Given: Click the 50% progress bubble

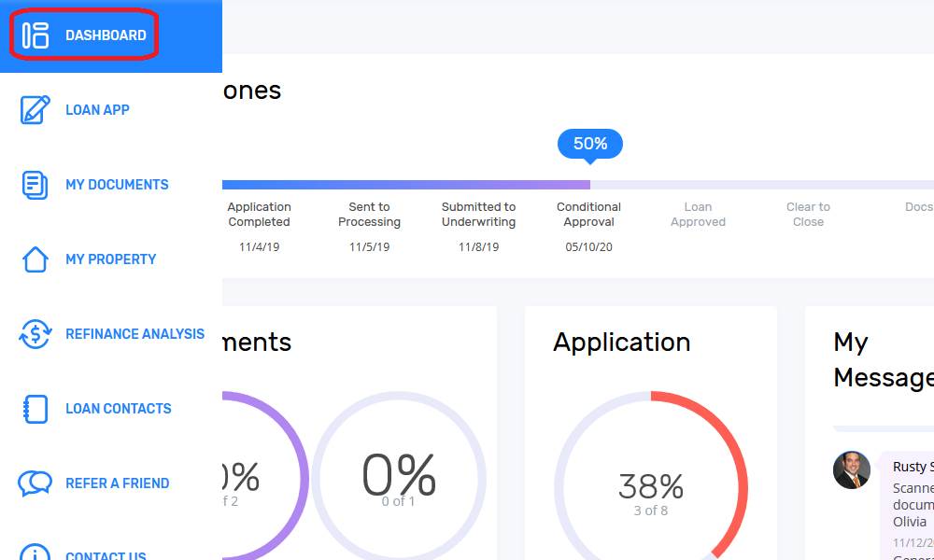Looking at the screenshot, I should 589,144.
